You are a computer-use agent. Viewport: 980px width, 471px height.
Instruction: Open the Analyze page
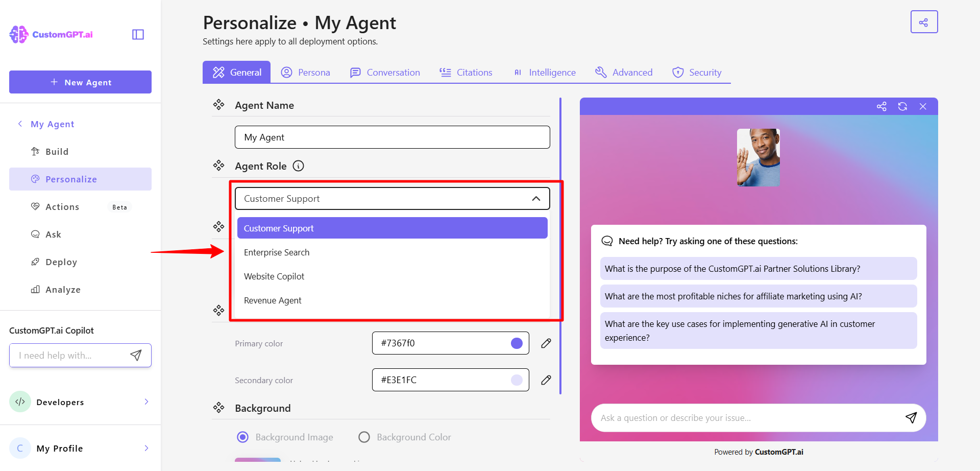click(x=80, y=290)
